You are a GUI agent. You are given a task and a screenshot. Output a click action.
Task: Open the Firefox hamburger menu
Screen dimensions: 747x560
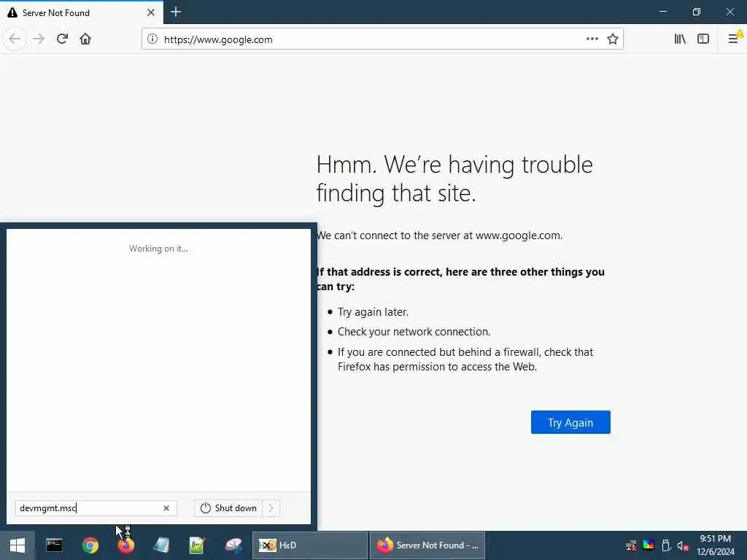(734, 39)
